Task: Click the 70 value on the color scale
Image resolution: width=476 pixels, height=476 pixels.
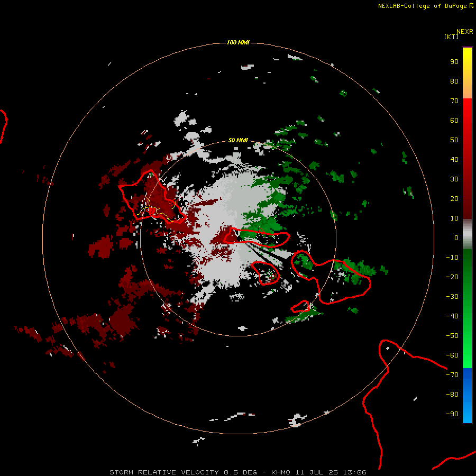Action: click(454, 101)
